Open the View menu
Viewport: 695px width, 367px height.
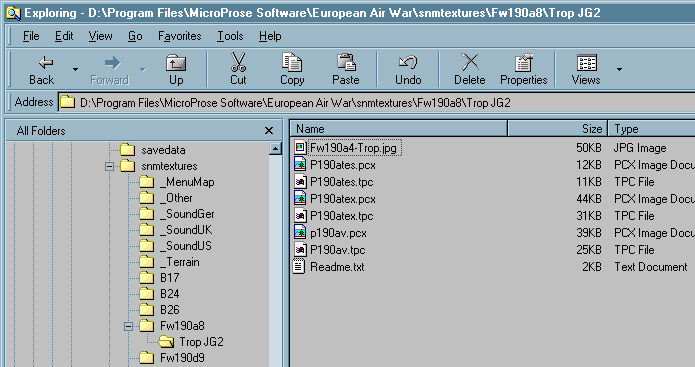pos(100,36)
